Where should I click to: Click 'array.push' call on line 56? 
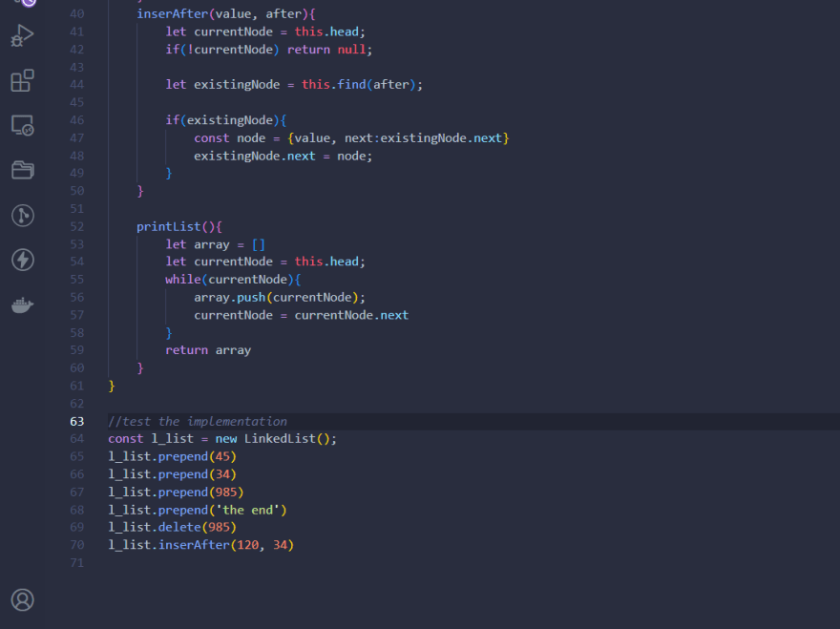click(229, 298)
